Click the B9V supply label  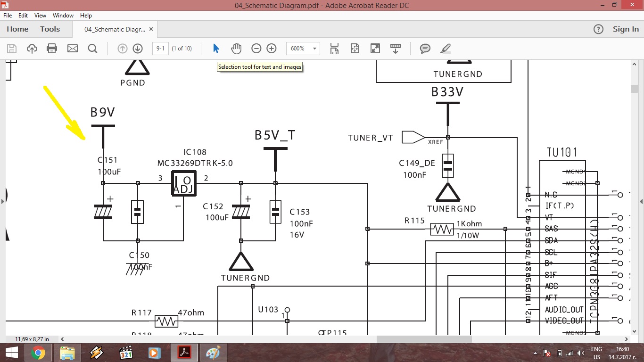tap(103, 112)
